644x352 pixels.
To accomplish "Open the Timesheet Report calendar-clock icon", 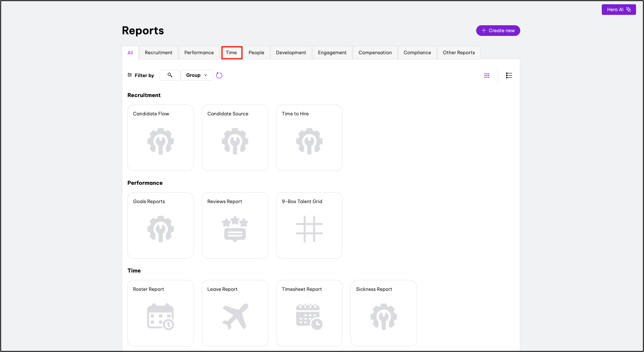I will 309,316.
